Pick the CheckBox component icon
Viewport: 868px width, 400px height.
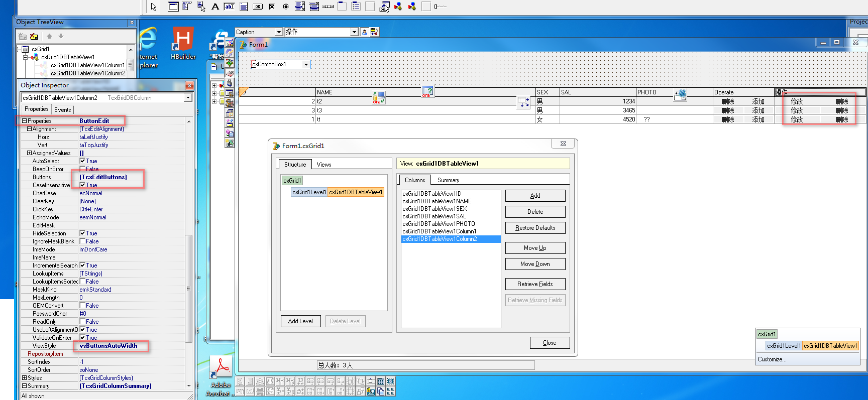[x=271, y=7]
